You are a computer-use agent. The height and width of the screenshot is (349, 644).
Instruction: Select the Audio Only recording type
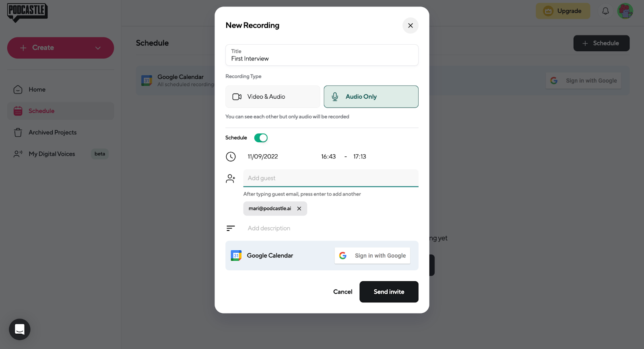click(371, 97)
